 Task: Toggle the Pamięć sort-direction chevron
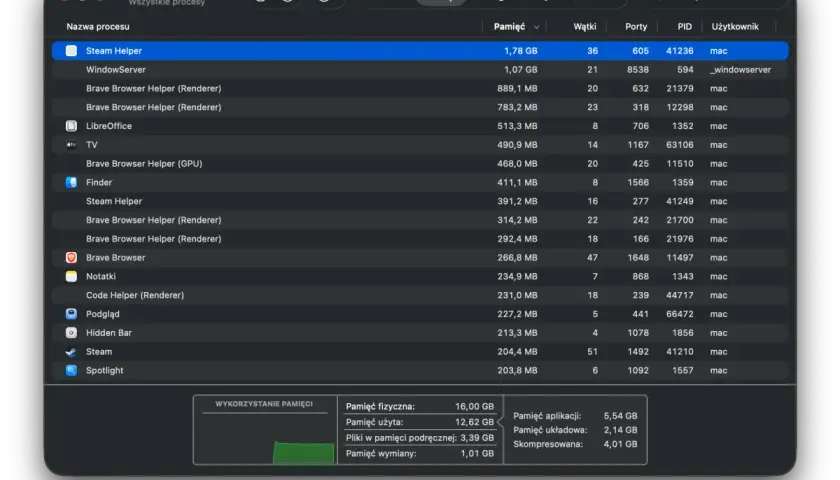pos(536,27)
